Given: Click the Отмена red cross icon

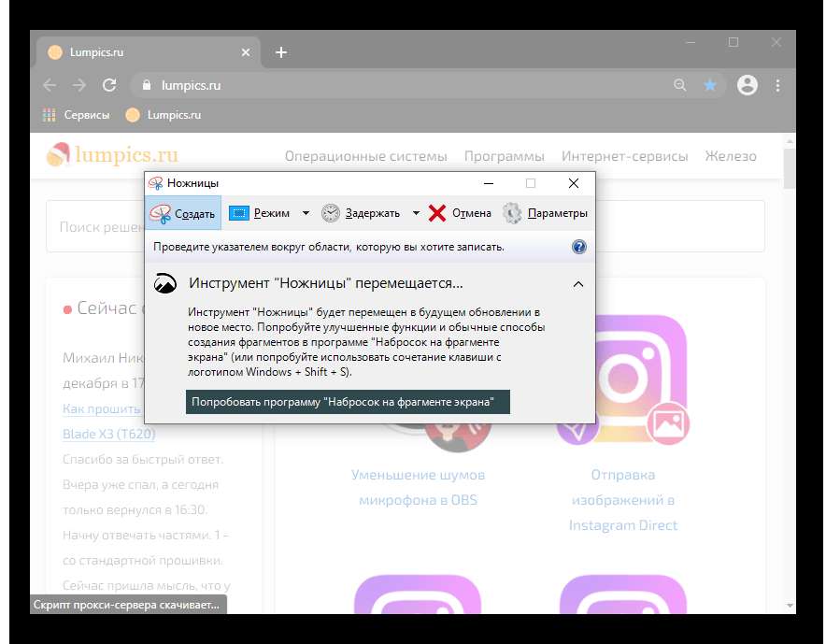Looking at the screenshot, I should (x=437, y=213).
